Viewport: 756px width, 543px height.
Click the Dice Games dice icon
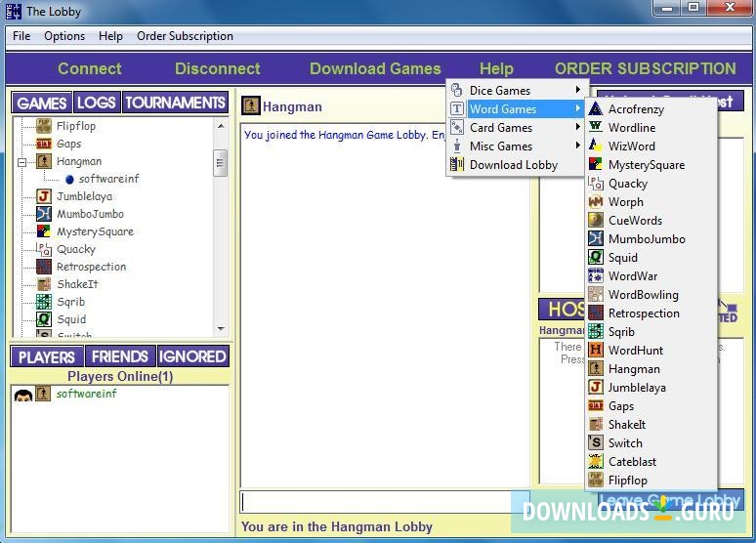click(x=456, y=90)
